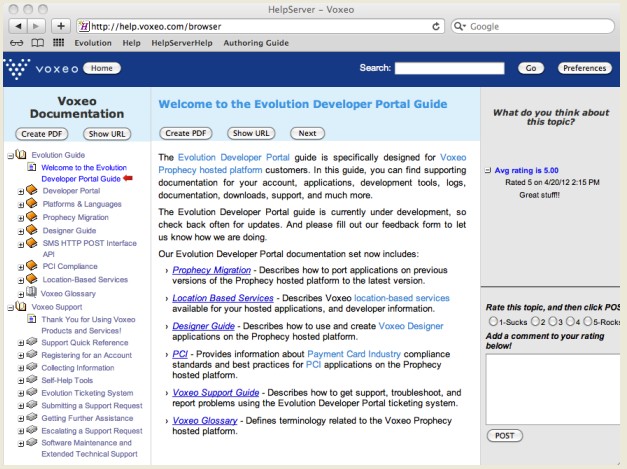
Task: Click the Go search button
Action: (x=531, y=68)
